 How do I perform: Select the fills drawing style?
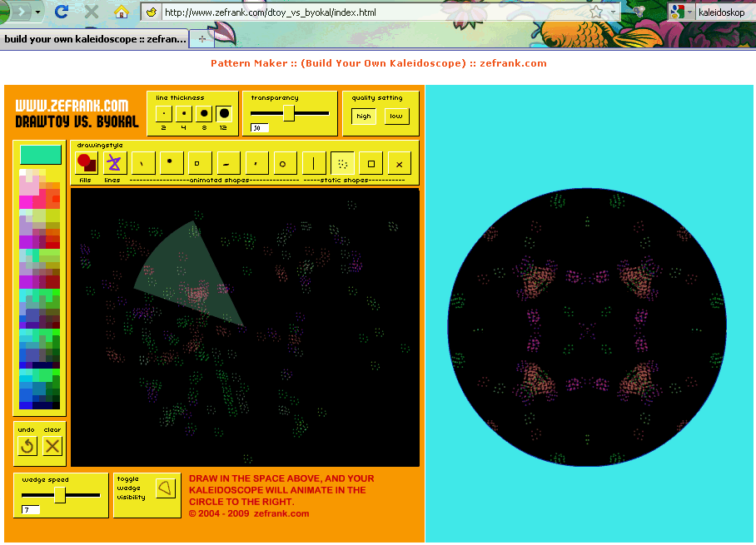[x=87, y=163]
